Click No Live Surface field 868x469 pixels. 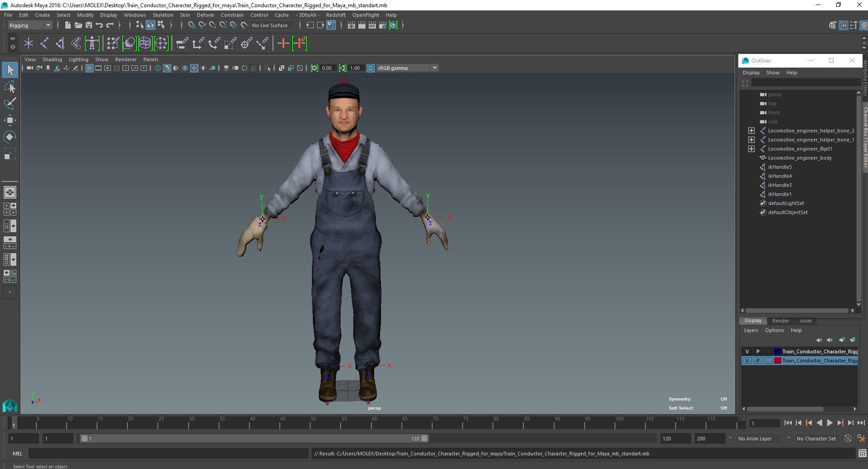coord(272,25)
